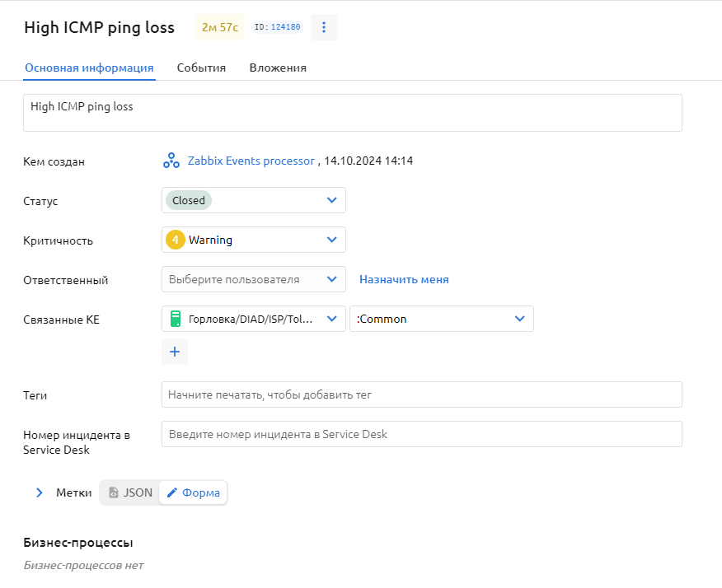This screenshot has width=722, height=588.
Task: Click the incident ID 124180 badge
Action: click(x=277, y=27)
